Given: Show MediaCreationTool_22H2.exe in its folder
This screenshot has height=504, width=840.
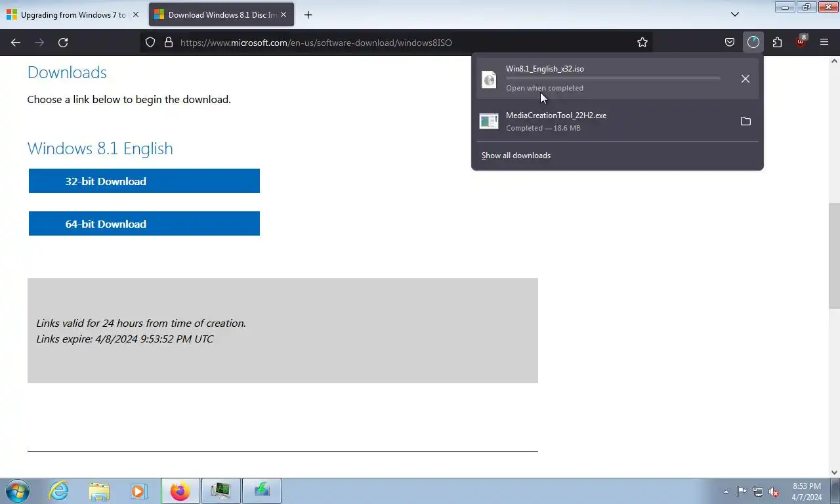Looking at the screenshot, I should pos(745,121).
